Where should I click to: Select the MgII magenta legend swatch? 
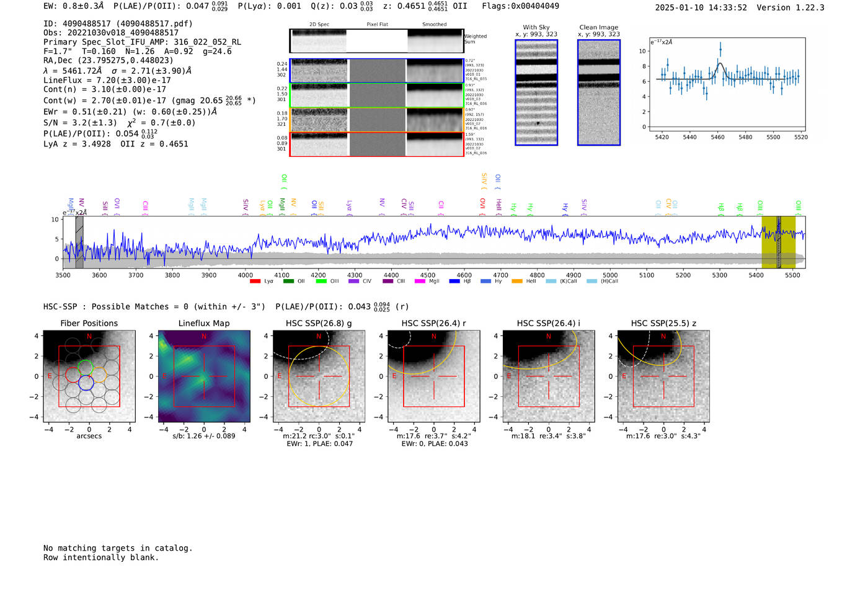(420, 282)
